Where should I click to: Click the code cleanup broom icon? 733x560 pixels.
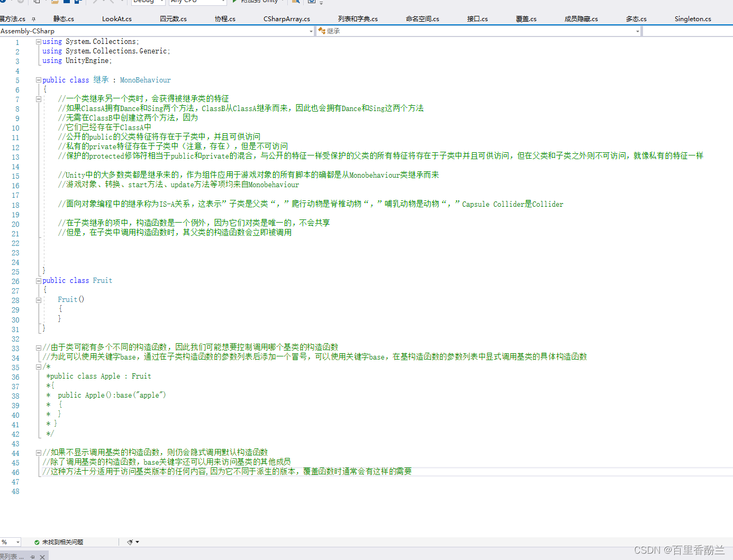coord(130,542)
